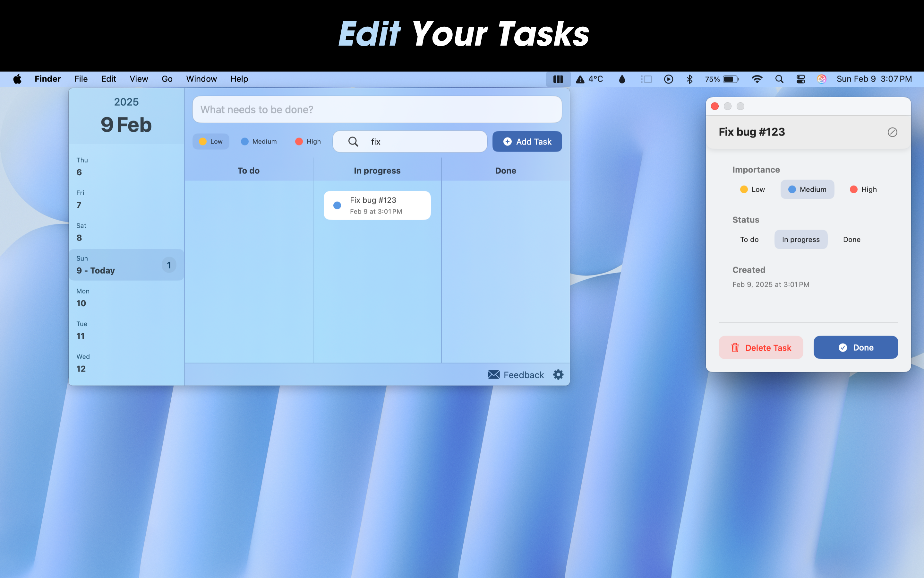
Task: Click the edit title icon in task details
Action: (892, 132)
